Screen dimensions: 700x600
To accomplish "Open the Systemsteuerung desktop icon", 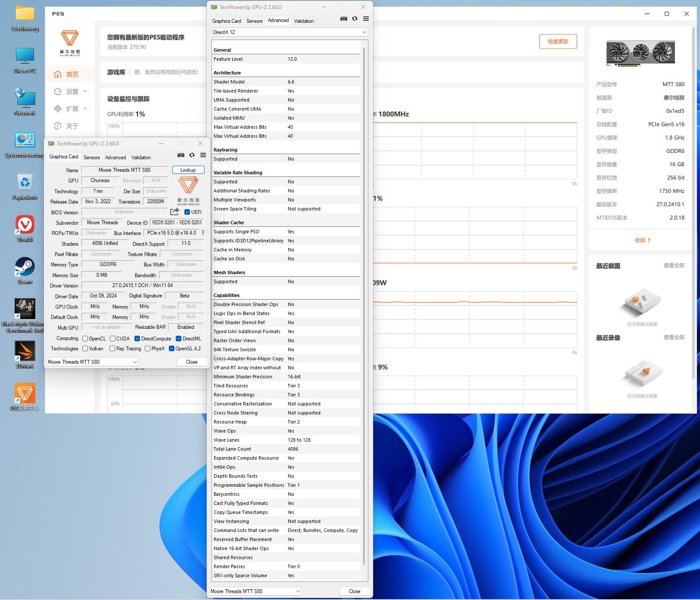I will pos(25,144).
